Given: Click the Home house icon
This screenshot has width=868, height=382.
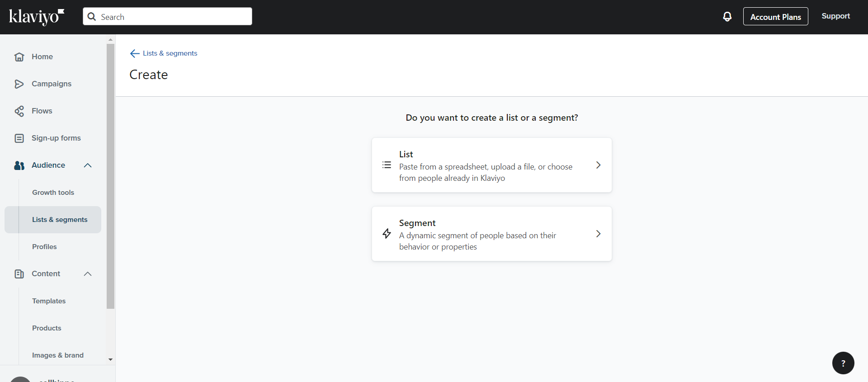Looking at the screenshot, I should coord(19,57).
